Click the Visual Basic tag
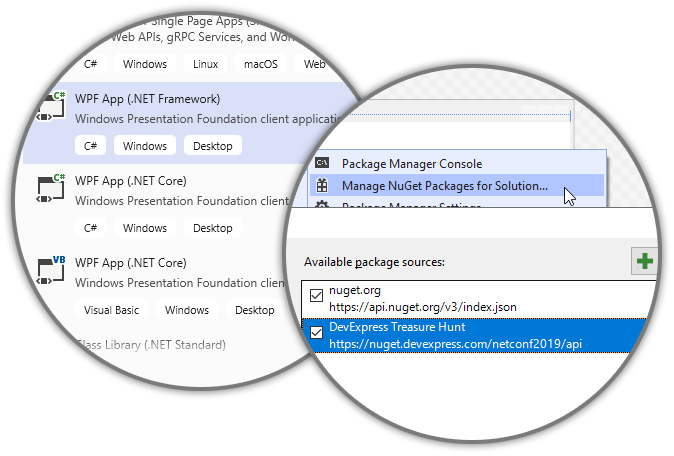This screenshot has height=456, width=674. (111, 310)
